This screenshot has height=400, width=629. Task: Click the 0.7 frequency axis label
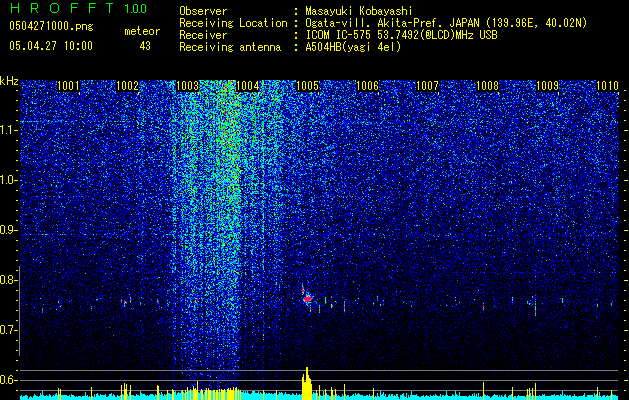click(x=9, y=330)
